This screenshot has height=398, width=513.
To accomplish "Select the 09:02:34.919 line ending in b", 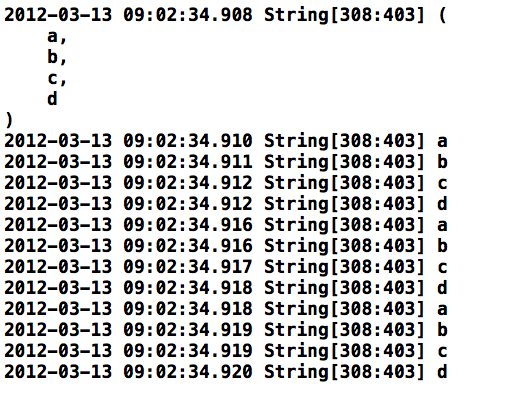I will 225,330.
